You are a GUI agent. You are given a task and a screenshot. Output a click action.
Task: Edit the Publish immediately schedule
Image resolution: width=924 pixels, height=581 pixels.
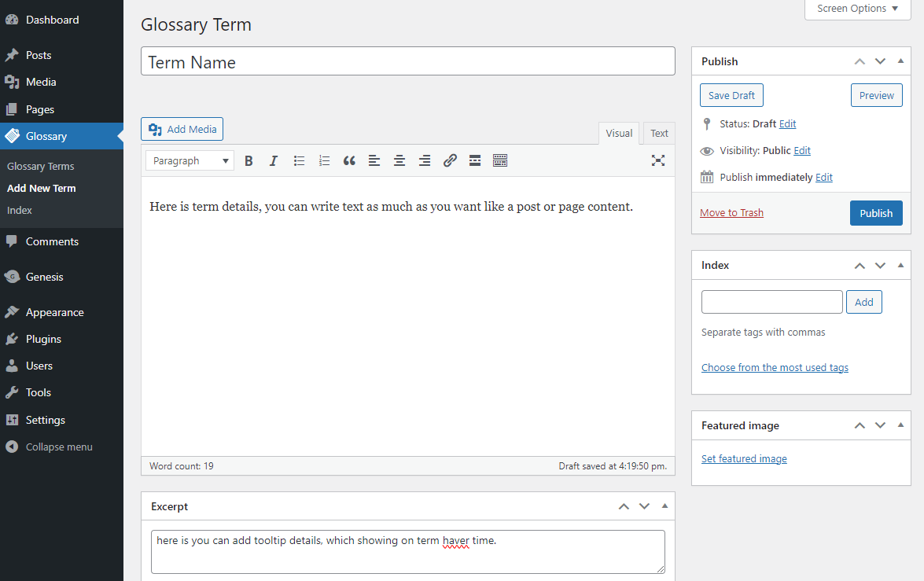(824, 178)
